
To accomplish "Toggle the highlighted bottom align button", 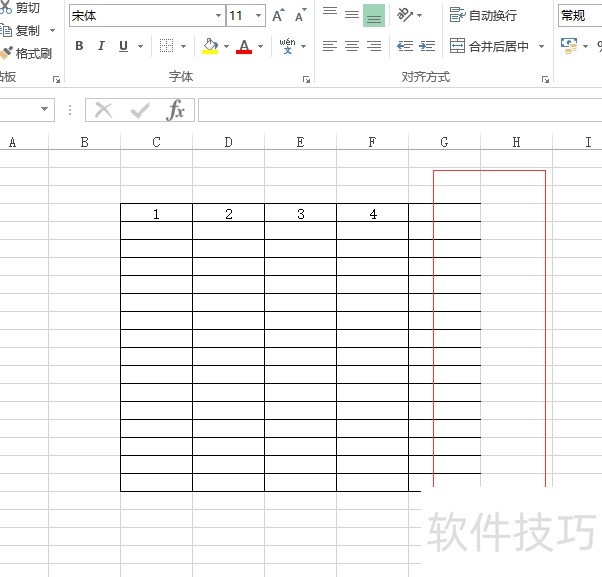I will [374, 16].
